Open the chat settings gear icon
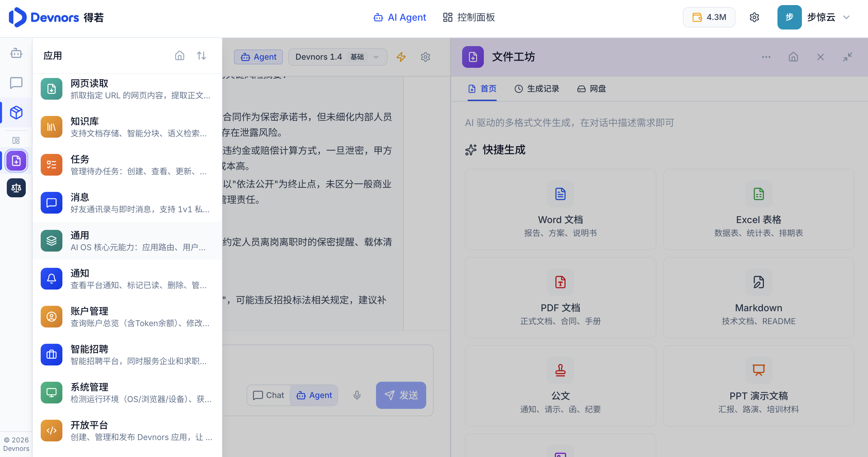The height and width of the screenshot is (457, 868). (x=426, y=57)
